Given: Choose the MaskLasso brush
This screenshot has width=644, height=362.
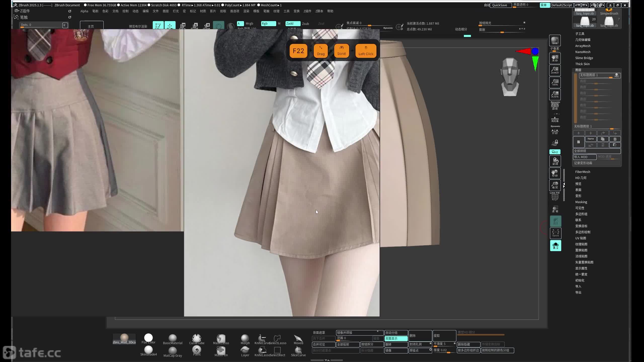Looking at the screenshot, I should 221,339.
